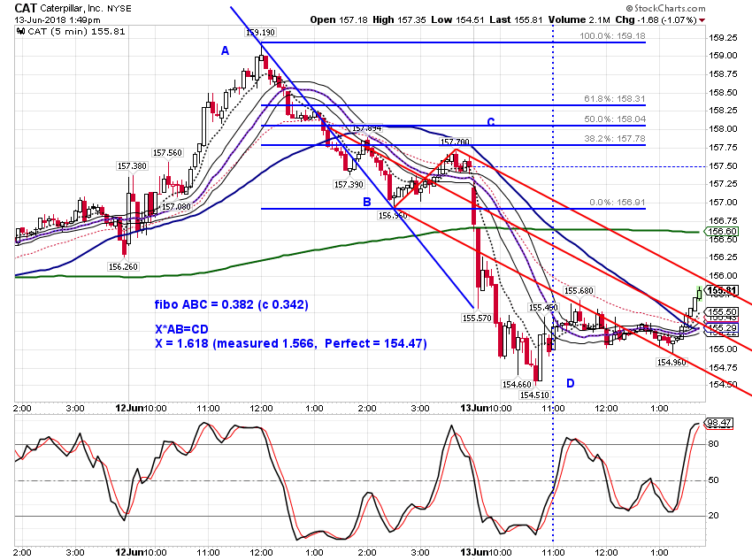
Task: Click the X*AB=CD annotation text
Action: click(181, 329)
